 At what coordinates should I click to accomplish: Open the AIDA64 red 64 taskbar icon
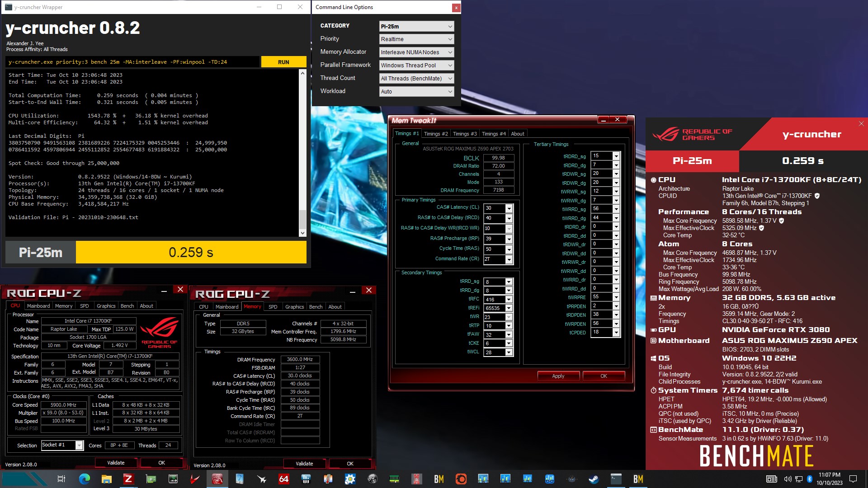(x=283, y=479)
